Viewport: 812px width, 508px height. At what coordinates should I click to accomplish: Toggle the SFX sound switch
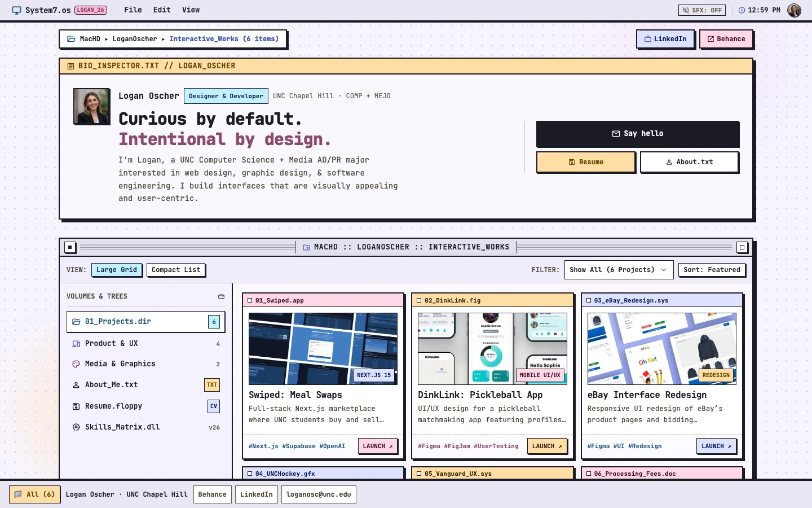pos(703,10)
